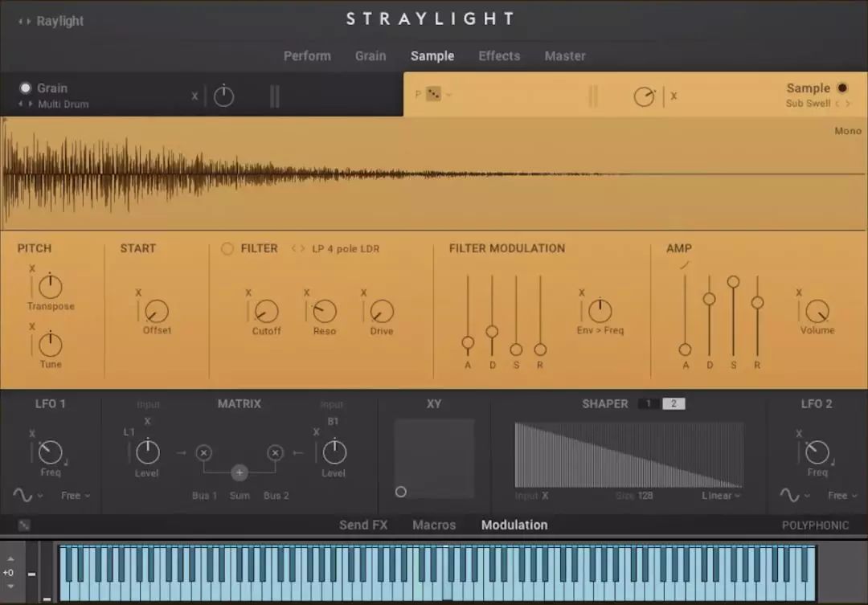Screen dimensions: 868x605
Task: Click the Sum plus node
Action: click(x=240, y=472)
